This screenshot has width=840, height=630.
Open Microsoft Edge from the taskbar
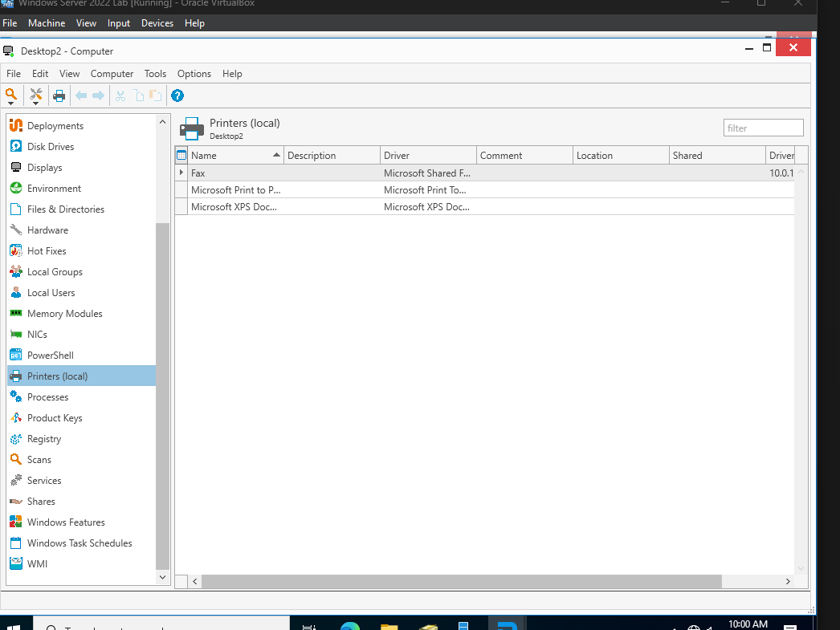350,625
